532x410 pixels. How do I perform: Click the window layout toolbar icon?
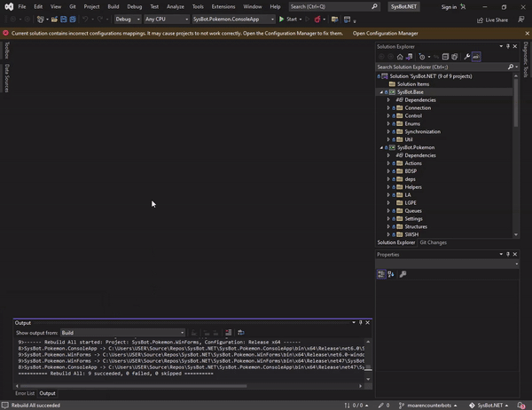(x=347, y=20)
